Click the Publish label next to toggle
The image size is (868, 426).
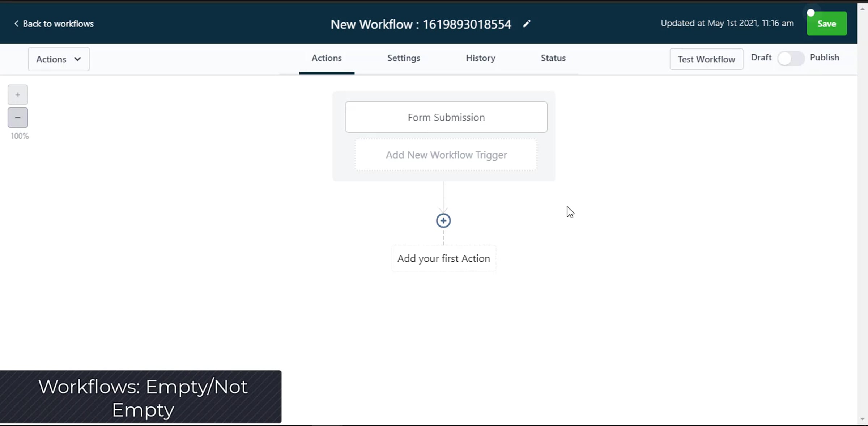point(824,58)
